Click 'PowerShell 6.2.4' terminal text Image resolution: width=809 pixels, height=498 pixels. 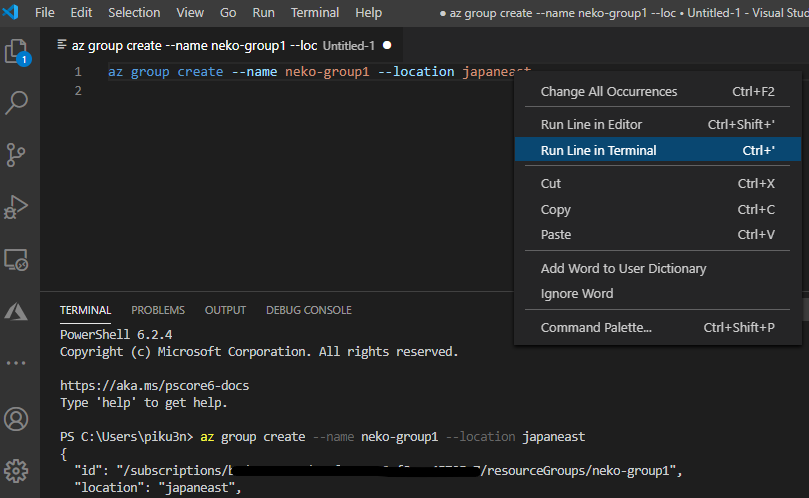tap(116, 334)
